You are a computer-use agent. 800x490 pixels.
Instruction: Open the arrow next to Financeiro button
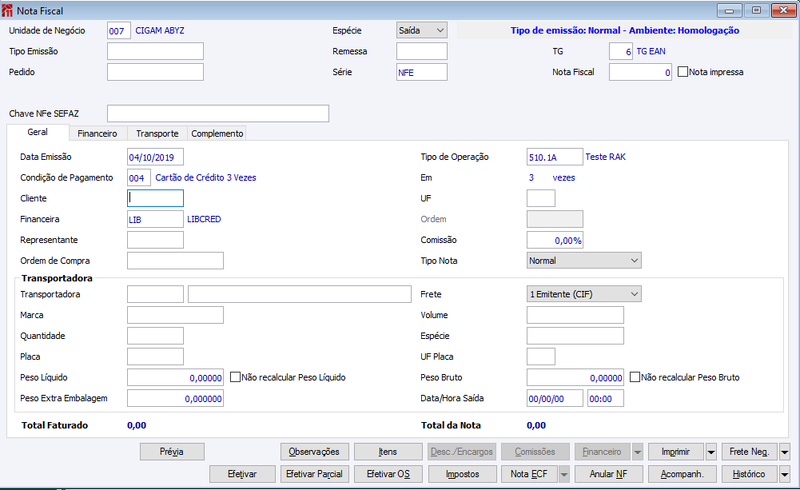(x=637, y=452)
